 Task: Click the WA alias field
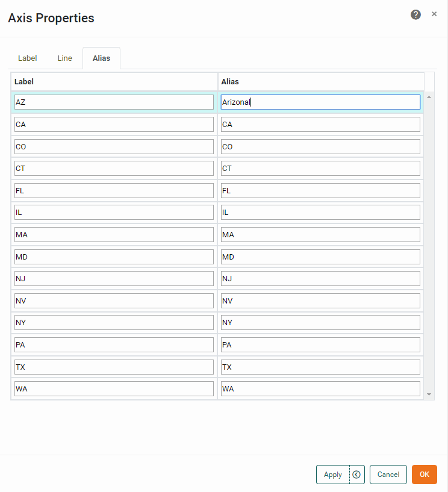pos(320,388)
